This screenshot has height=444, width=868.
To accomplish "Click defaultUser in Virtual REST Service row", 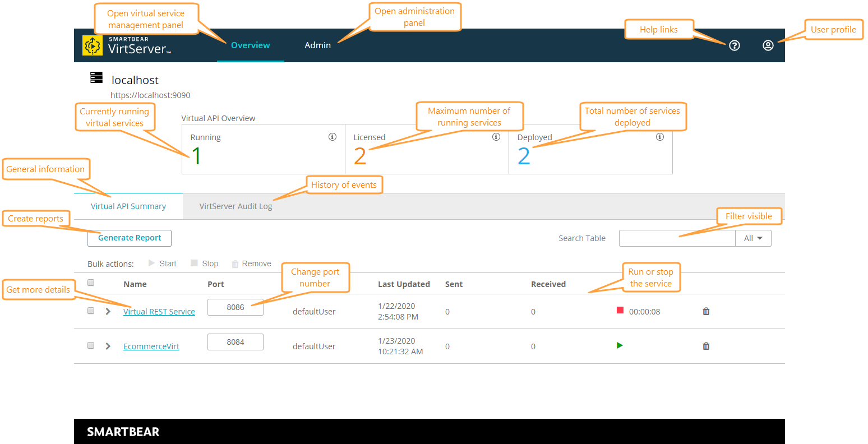I will click(x=314, y=312).
